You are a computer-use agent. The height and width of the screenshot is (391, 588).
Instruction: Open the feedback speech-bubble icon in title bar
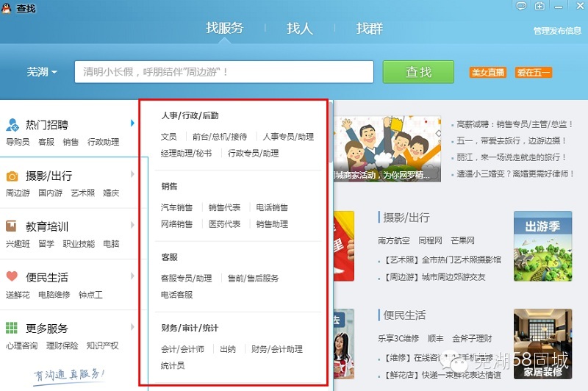coord(522,7)
